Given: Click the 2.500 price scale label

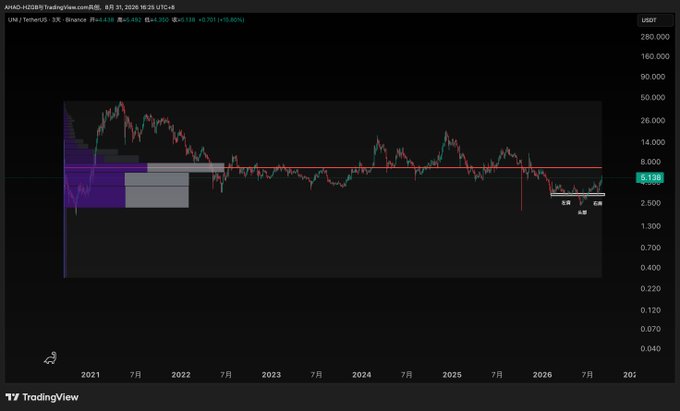Looking at the screenshot, I should click(651, 203).
